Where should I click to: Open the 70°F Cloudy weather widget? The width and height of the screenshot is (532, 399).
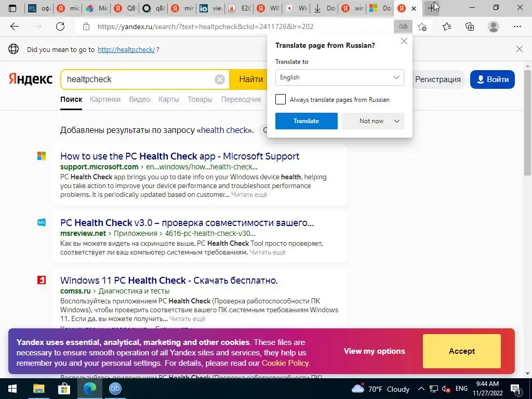(x=380, y=389)
